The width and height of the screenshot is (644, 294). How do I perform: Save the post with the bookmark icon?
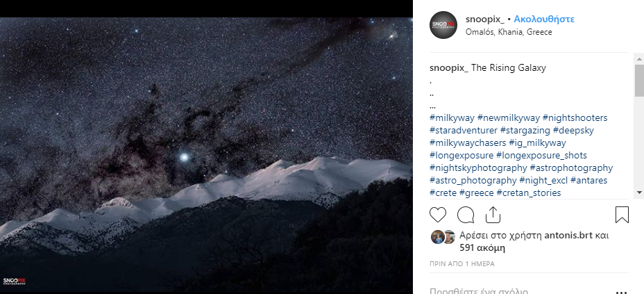pos(622,215)
